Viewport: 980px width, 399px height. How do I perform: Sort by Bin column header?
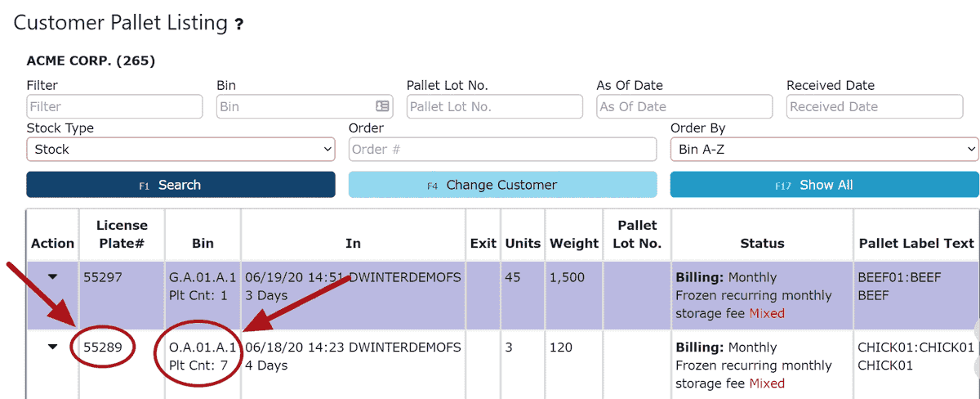click(203, 243)
